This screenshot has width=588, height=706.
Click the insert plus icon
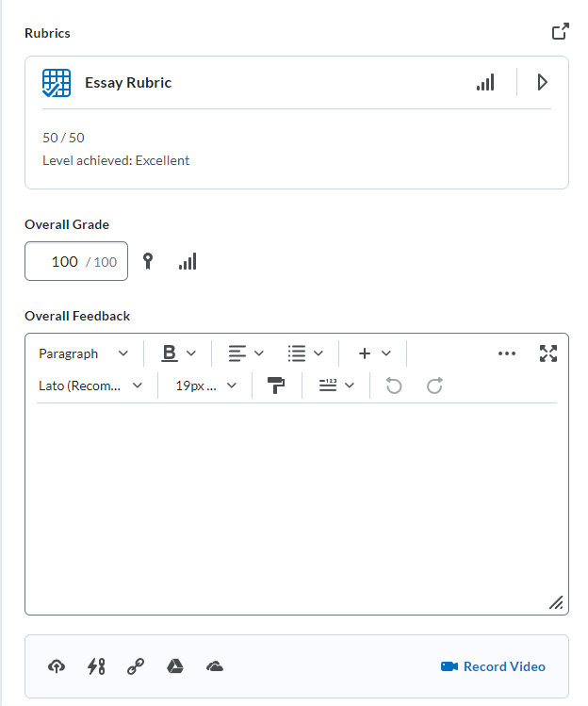point(365,353)
